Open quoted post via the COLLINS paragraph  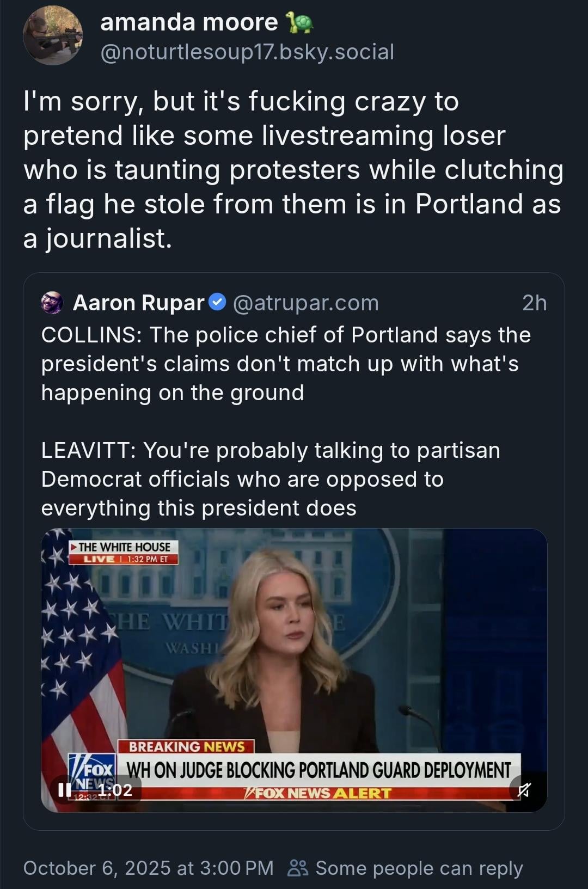pos(285,364)
